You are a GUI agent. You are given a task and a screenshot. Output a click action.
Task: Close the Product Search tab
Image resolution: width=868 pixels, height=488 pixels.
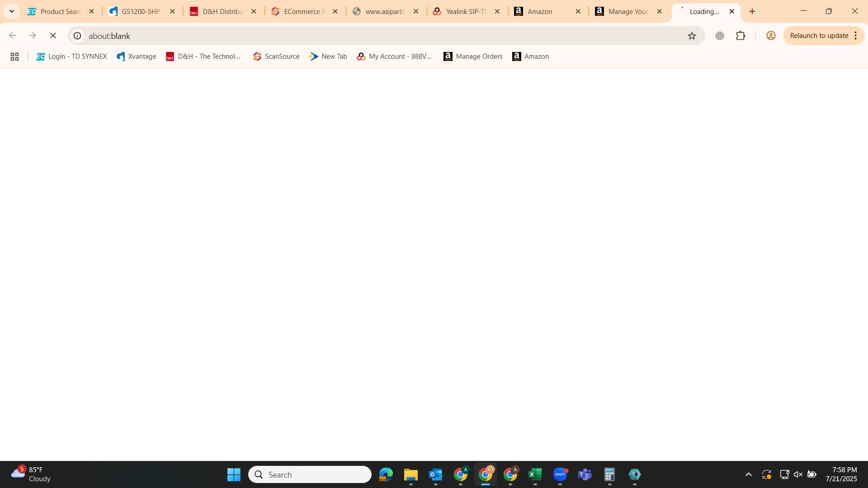coord(91,11)
